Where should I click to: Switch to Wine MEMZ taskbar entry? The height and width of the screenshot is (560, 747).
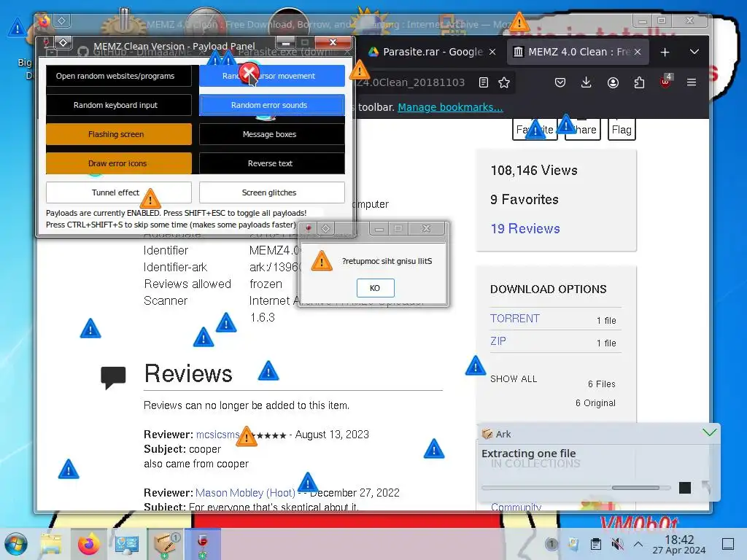point(203,544)
